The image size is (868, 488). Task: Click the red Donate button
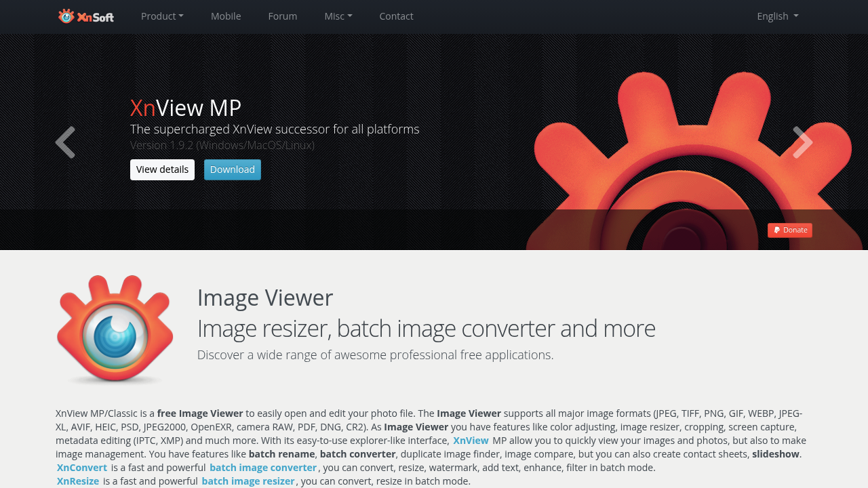(x=790, y=230)
